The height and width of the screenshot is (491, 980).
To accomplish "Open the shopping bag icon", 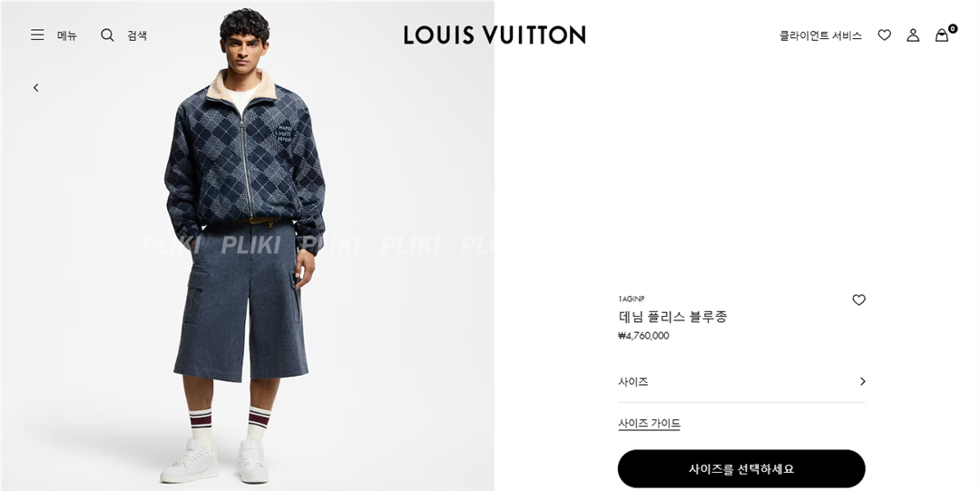I will pyautogui.click(x=941, y=35).
